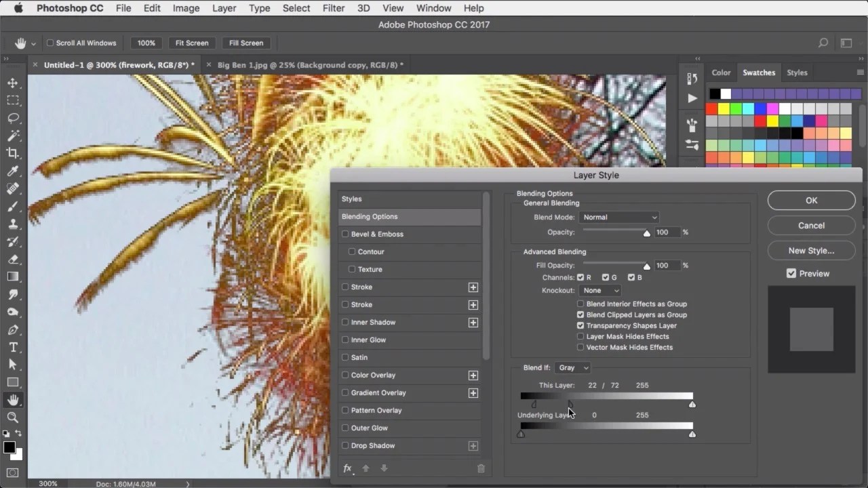Open the Blend If channel dropdown
The image size is (868, 488).
pyautogui.click(x=572, y=367)
